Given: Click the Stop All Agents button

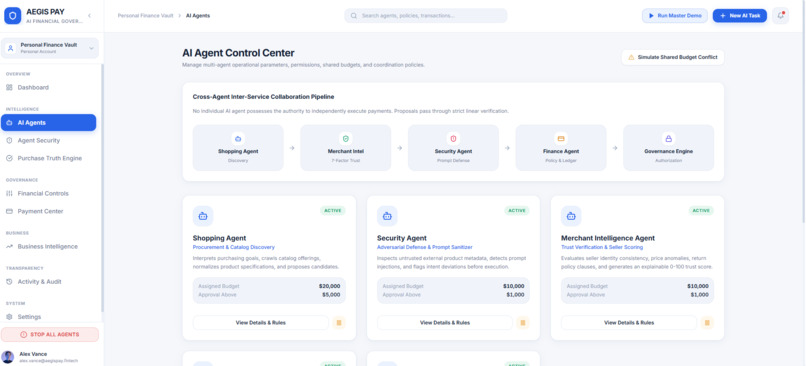Looking at the screenshot, I should [x=50, y=335].
